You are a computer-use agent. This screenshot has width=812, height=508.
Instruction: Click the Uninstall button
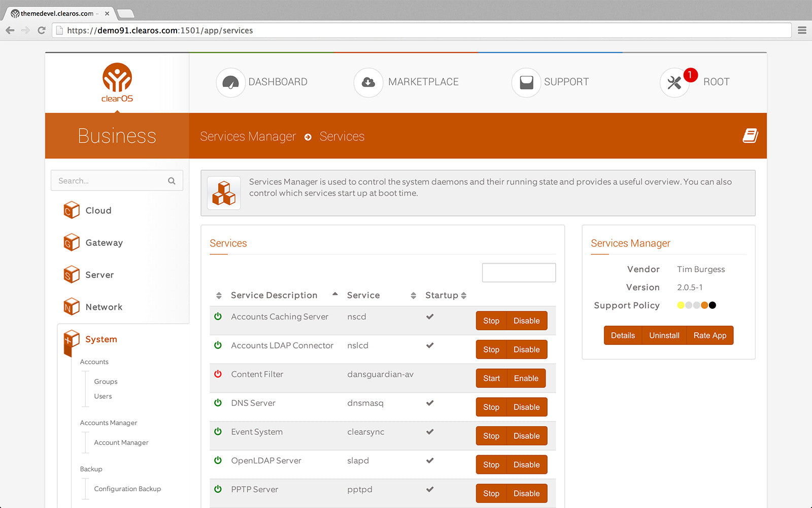pos(664,335)
